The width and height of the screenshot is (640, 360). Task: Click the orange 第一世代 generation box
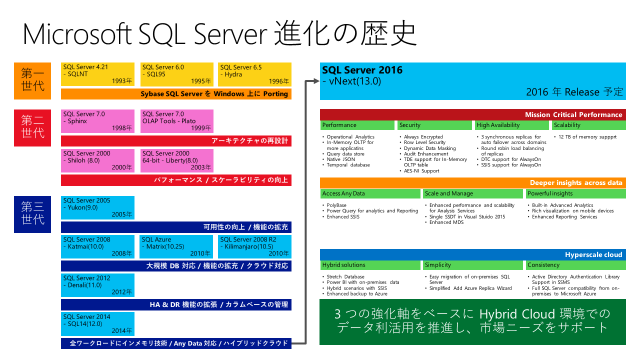pyautogui.click(x=32, y=81)
